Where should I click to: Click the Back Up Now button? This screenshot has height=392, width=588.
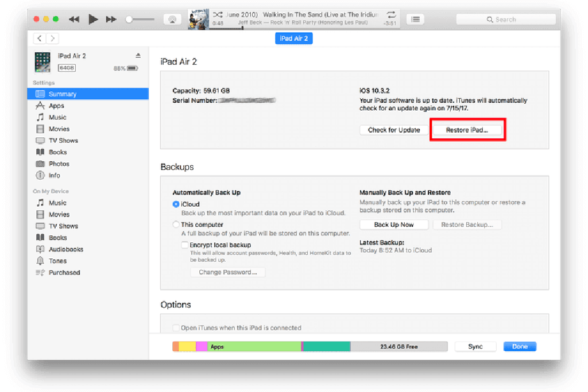pyautogui.click(x=393, y=224)
